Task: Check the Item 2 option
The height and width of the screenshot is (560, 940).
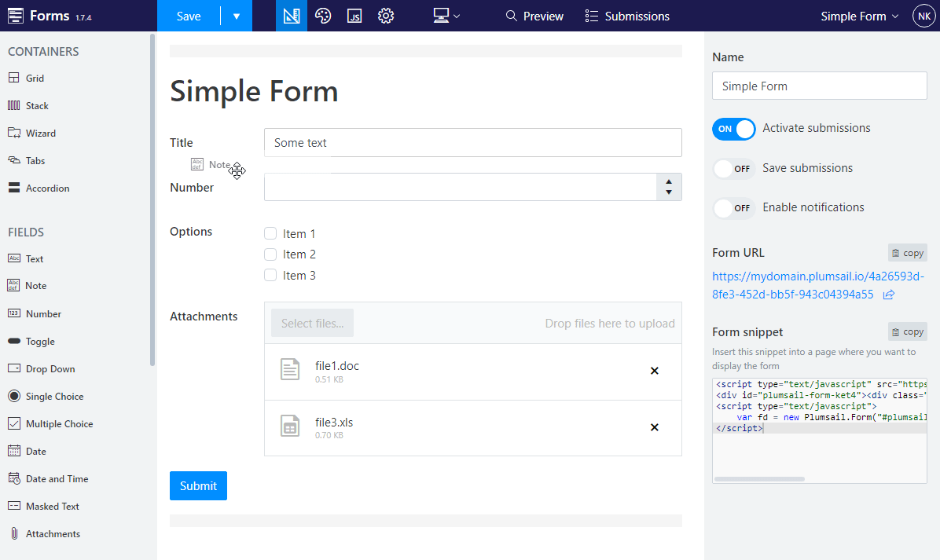Action: [270, 254]
